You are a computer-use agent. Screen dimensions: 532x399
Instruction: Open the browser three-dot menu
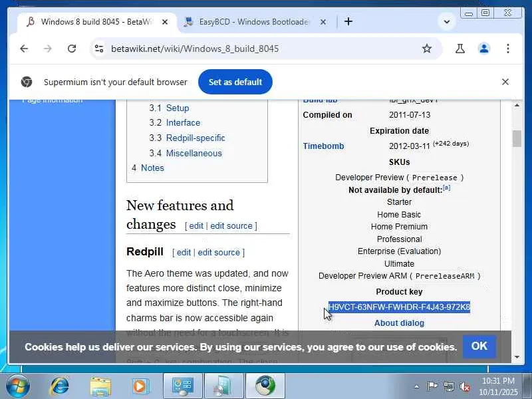(x=507, y=49)
